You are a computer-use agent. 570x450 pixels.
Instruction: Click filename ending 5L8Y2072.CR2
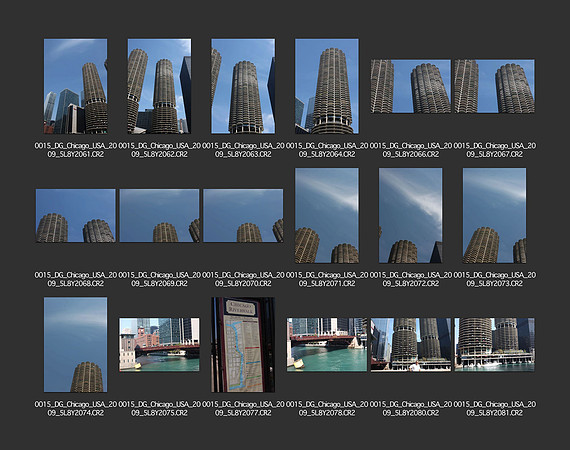coord(411,279)
